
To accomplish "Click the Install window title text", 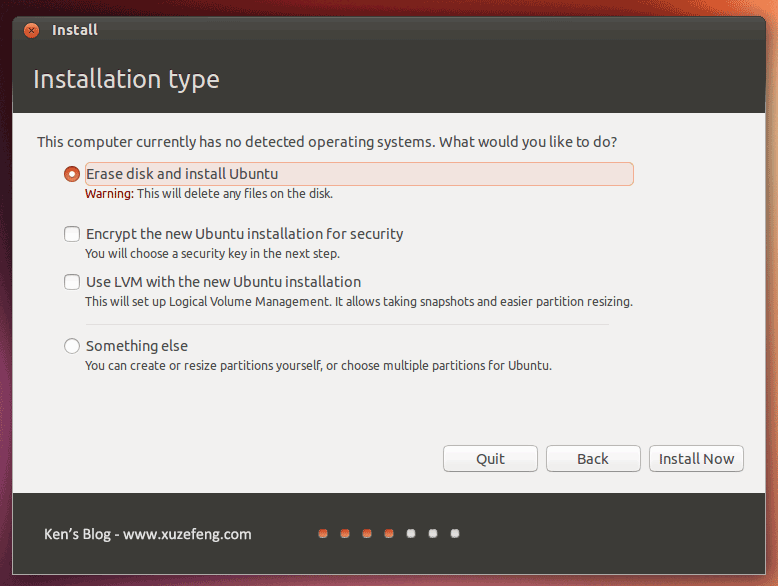I will pos(75,30).
